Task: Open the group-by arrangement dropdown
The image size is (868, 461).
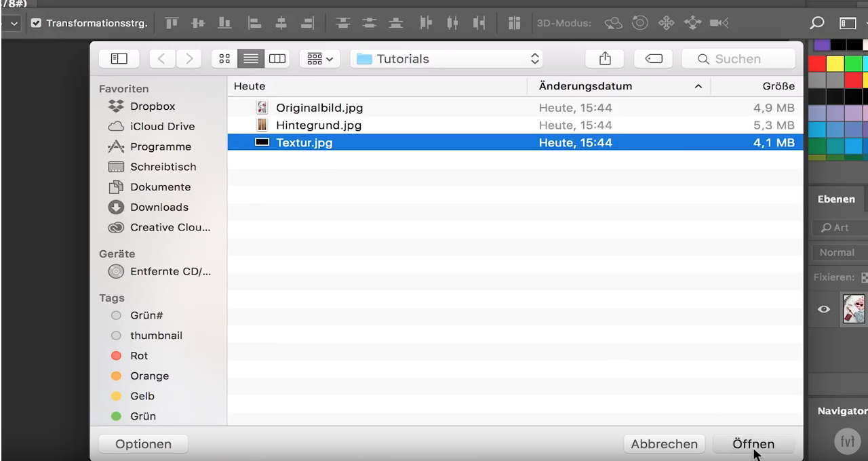Action: tap(320, 59)
